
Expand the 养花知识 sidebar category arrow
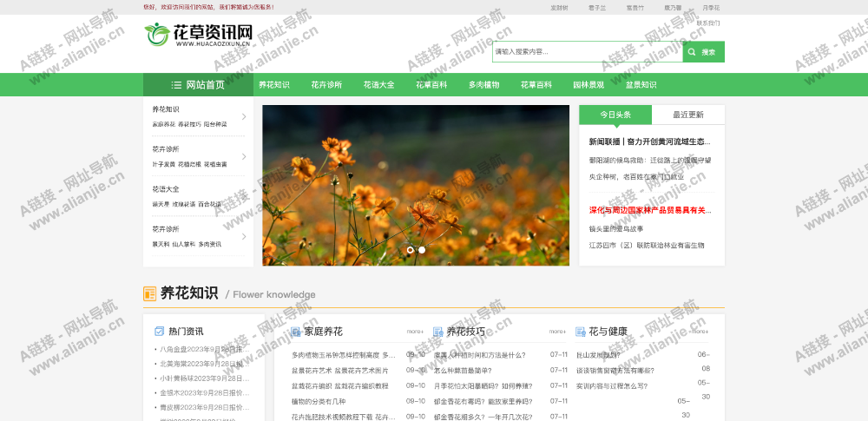pos(244,116)
